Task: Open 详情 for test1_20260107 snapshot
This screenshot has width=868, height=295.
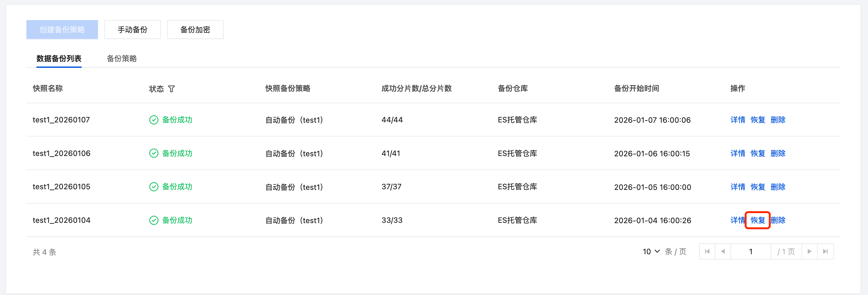Action: pyautogui.click(x=738, y=120)
